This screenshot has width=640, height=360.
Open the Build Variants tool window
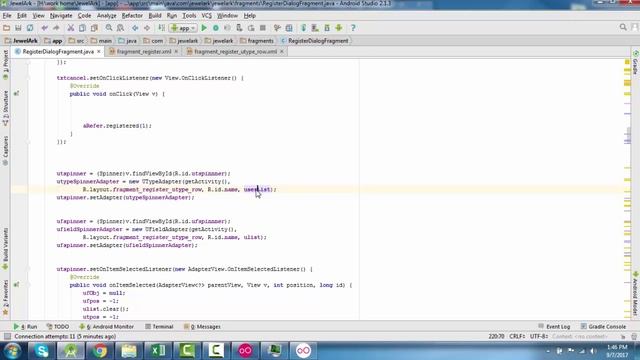point(5,249)
